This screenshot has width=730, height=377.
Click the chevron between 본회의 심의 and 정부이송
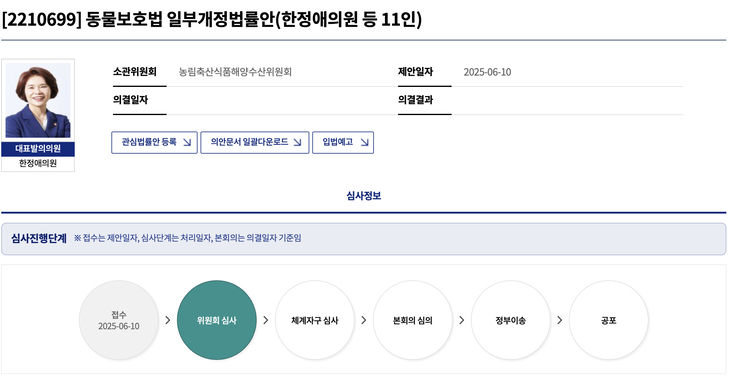click(462, 320)
